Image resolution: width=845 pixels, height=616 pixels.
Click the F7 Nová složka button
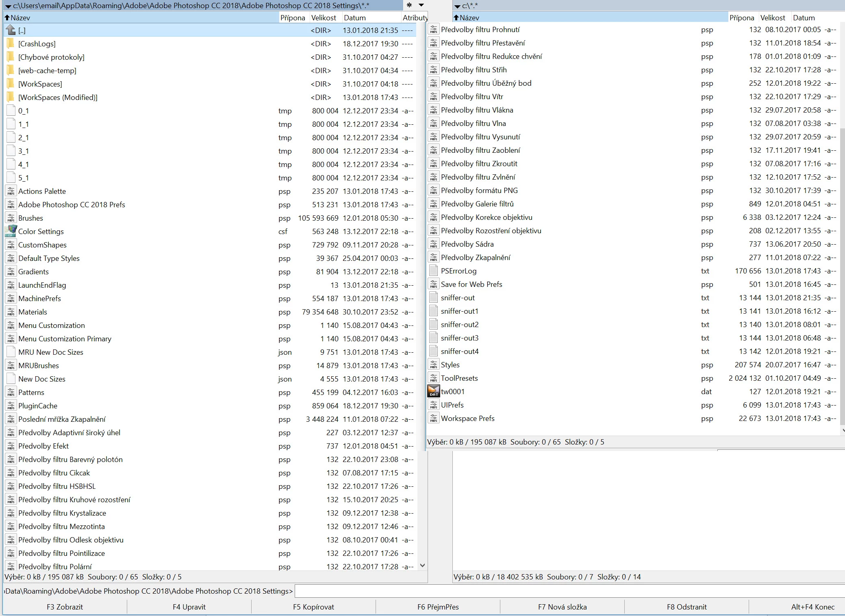coord(562,607)
